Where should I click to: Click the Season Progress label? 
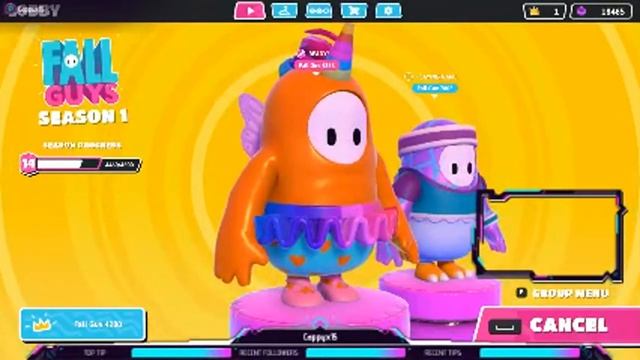click(x=82, y=145)
